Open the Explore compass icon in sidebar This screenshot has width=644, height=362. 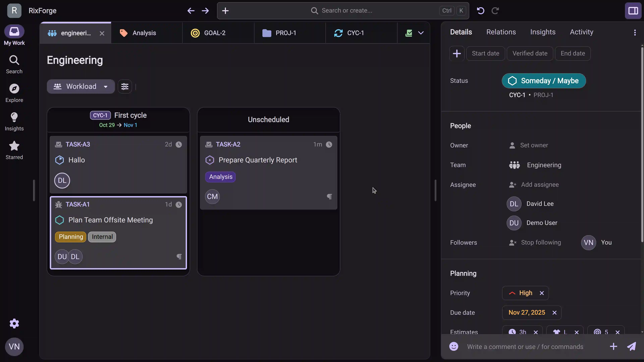(x=14, y=89)
